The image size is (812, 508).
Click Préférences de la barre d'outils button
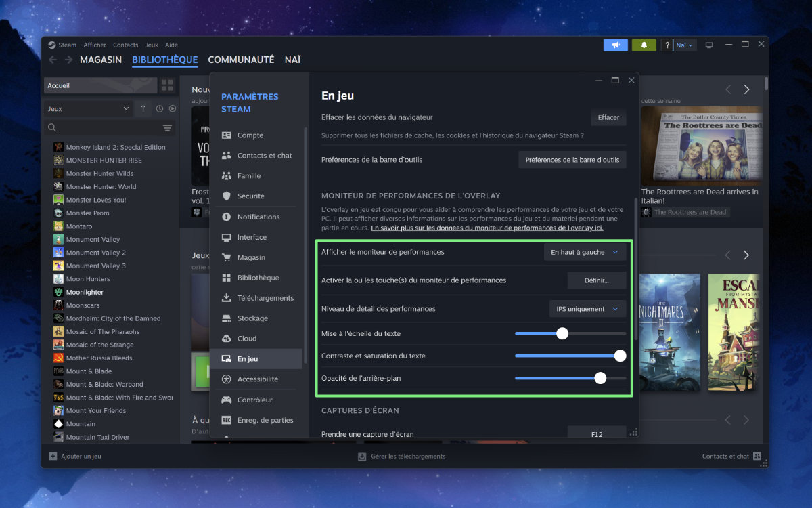click(x=572, y=160)
